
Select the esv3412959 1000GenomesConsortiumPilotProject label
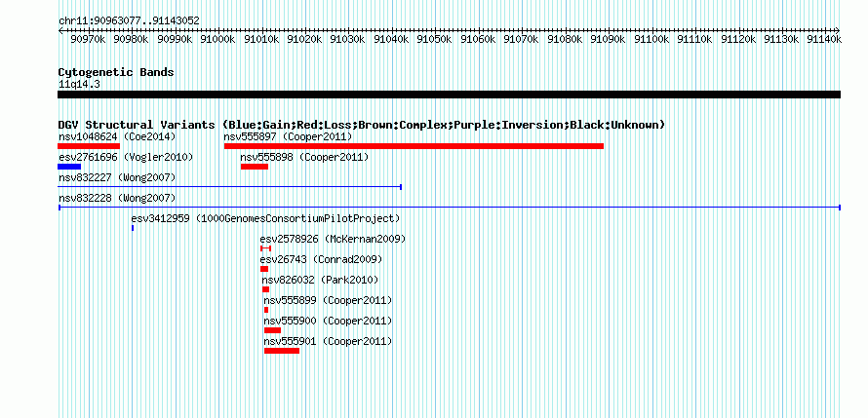pyautogui.click(x=265, y=218)
